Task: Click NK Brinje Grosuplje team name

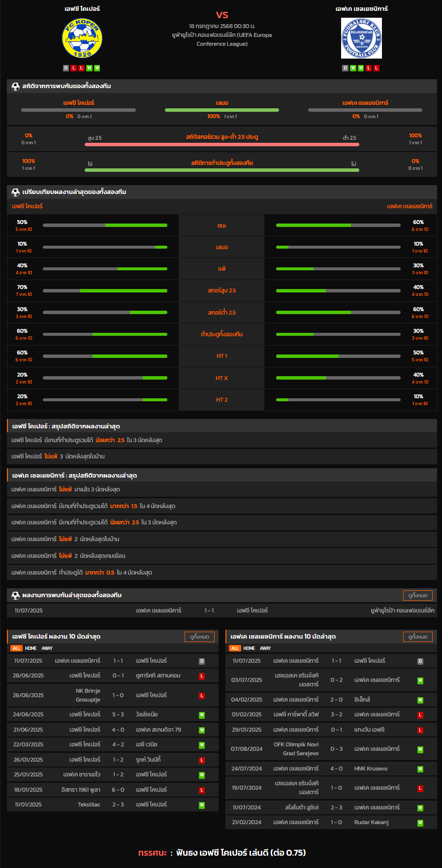Action: click(x=88, y=695)
